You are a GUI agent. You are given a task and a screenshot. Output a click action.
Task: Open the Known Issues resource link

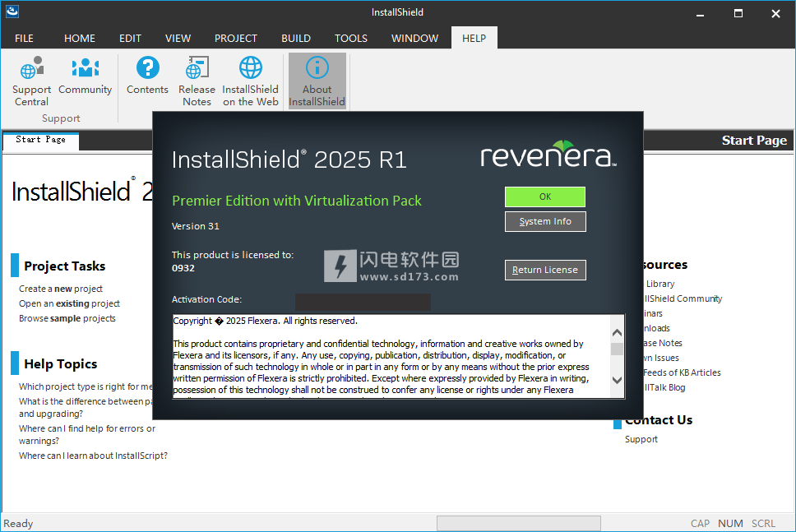pyautogui.click(x=661, y=358)
